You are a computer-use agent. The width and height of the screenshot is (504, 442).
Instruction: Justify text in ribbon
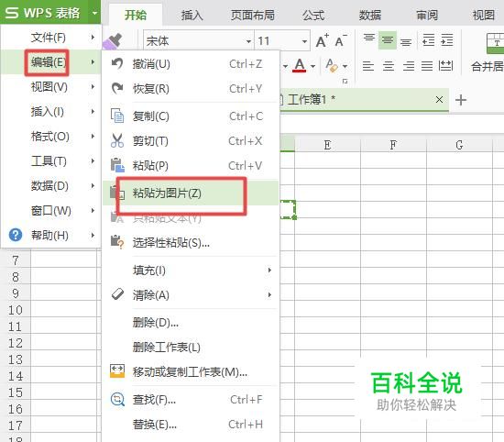427,66
